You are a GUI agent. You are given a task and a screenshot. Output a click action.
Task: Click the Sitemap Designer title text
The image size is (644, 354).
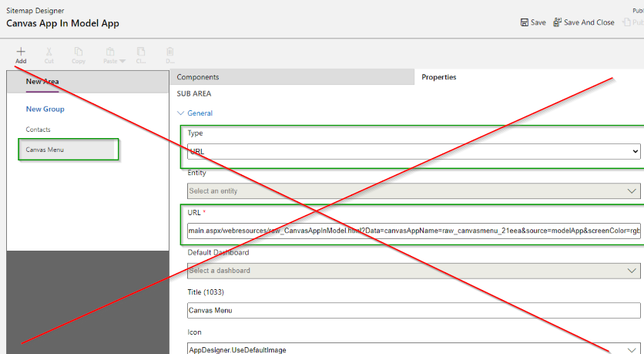coord(35,11)
